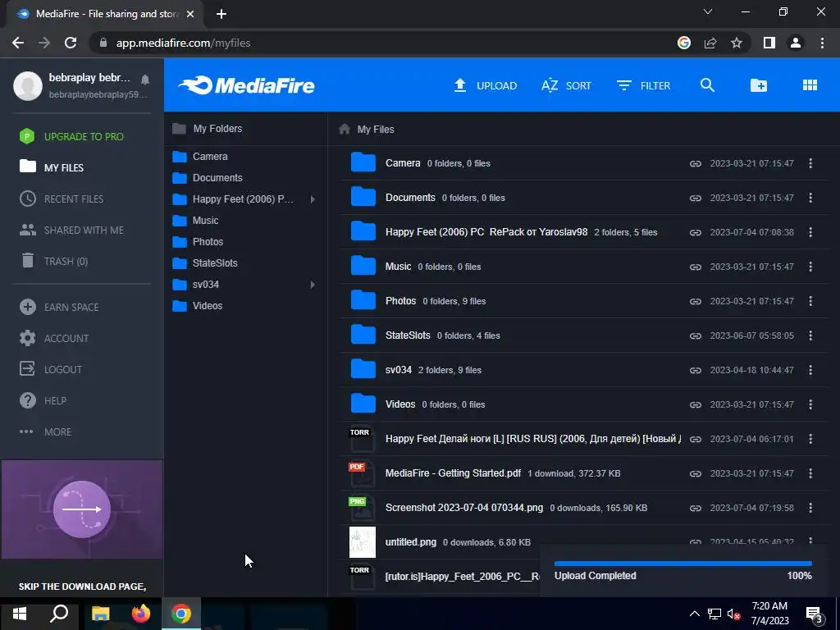Click the notification bell icon
The width and height of the screenshot is (840, 630).
pos(145,80)
